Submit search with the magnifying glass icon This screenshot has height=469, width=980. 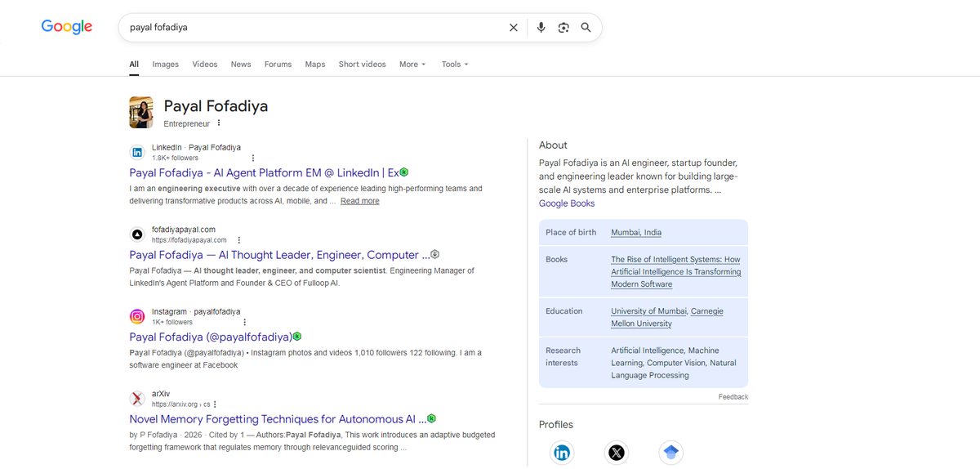586,27
